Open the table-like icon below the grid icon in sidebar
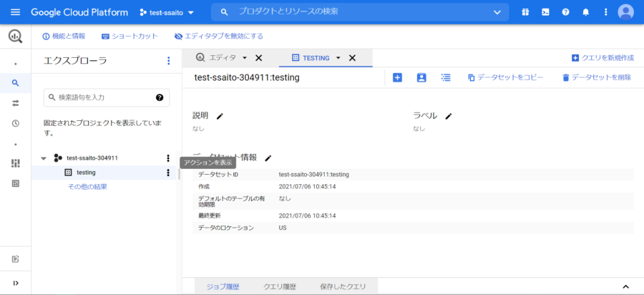 coord(16,183)
